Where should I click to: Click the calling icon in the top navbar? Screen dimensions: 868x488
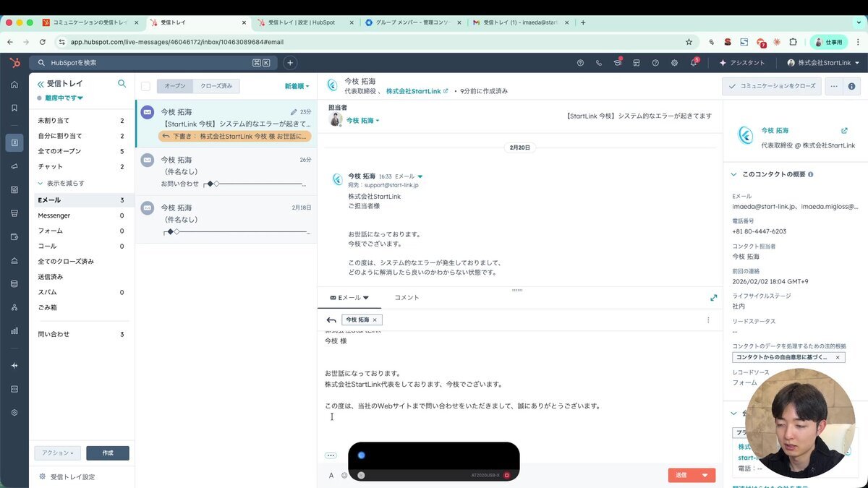pos(597,62)
